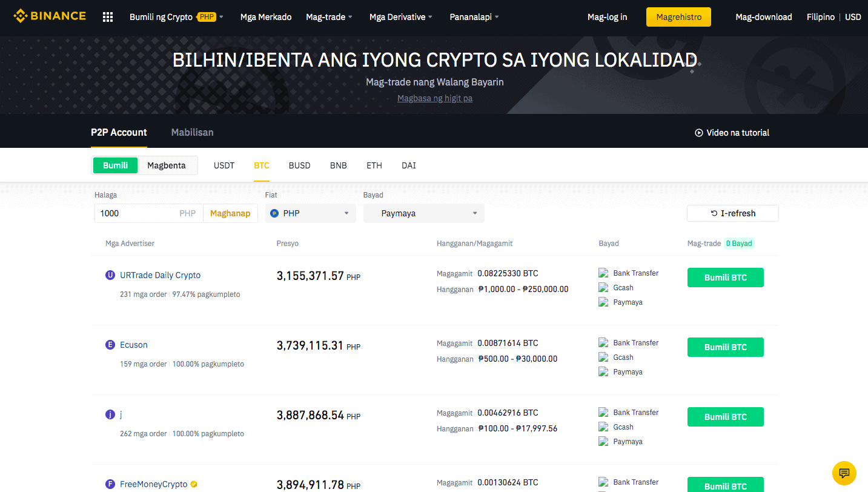Select the BNB coin tab
This screenshot has width=868, height=492.
click(339, 165)
